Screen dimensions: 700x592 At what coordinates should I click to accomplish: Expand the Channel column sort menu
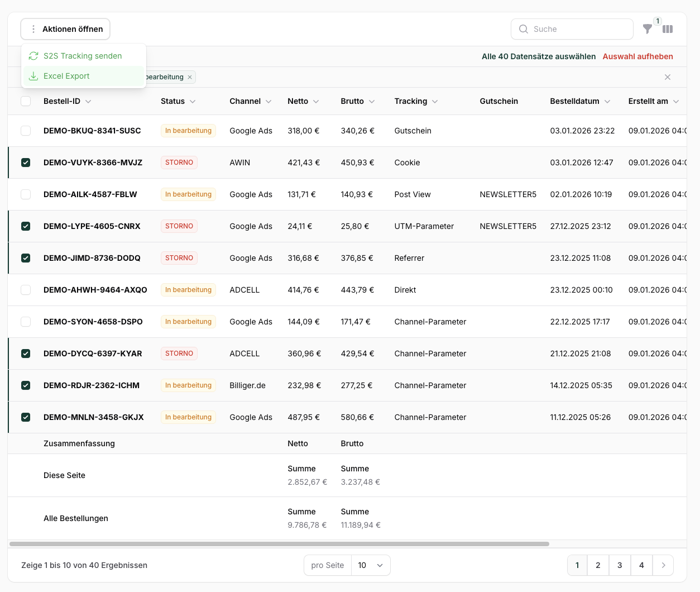click(x=269, y=102)
